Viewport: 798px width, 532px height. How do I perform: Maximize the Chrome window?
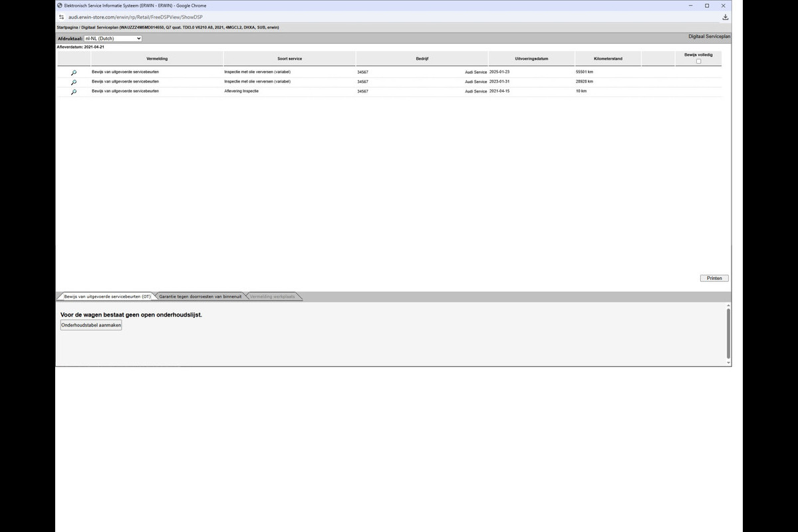pos(707,5)
